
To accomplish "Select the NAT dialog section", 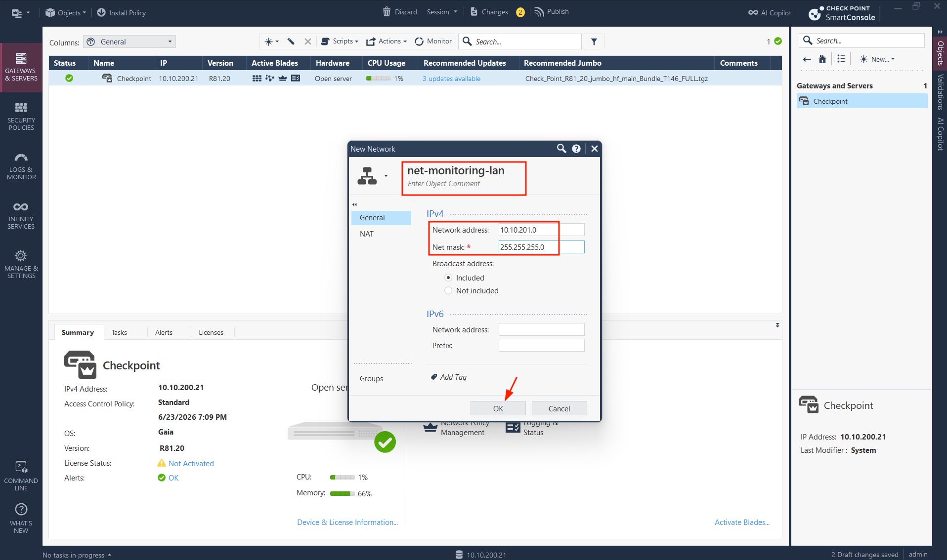I will pos(381,234).
